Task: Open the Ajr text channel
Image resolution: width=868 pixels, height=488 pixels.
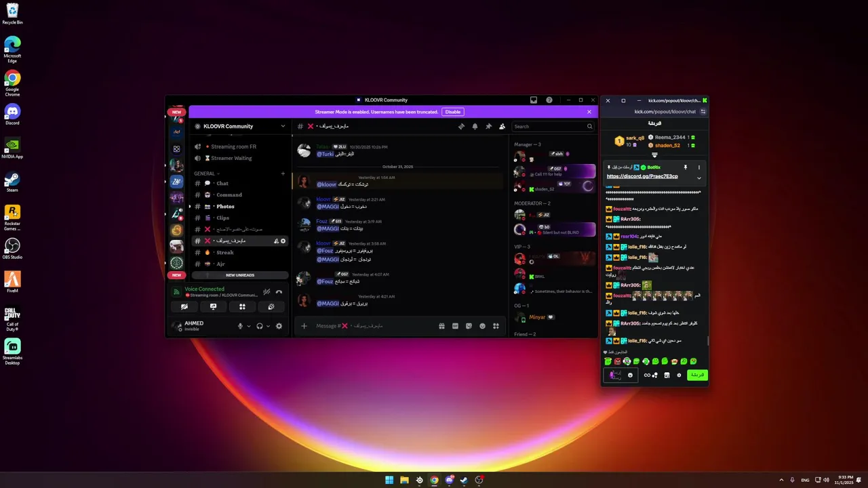Action: 240,264
